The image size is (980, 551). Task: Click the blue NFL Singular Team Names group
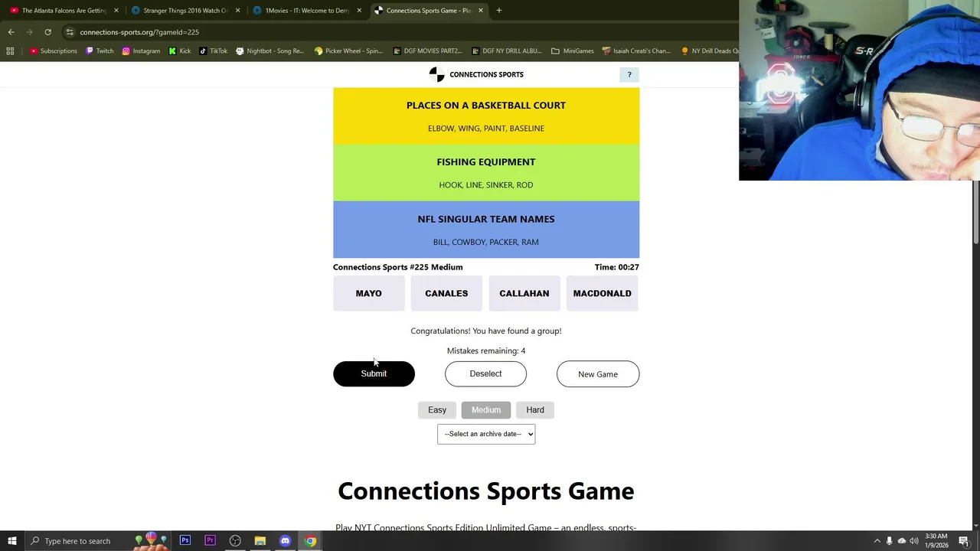[486, 230]
